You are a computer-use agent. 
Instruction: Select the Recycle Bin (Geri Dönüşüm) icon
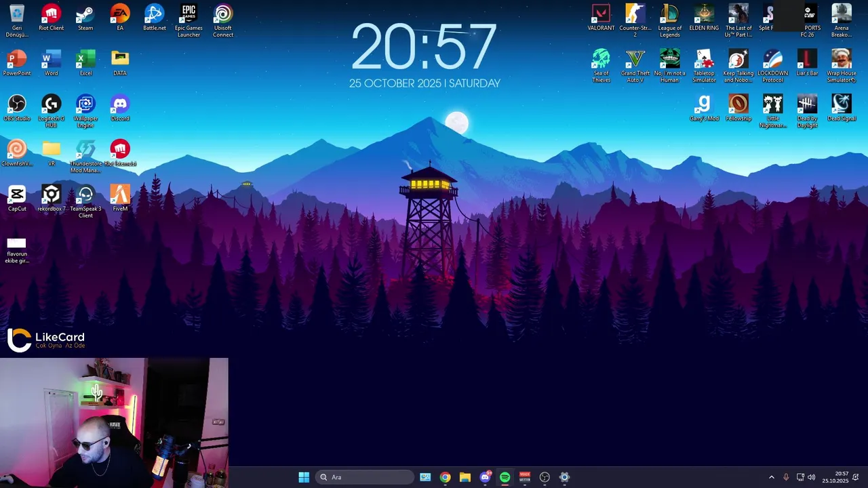point(17,21)
